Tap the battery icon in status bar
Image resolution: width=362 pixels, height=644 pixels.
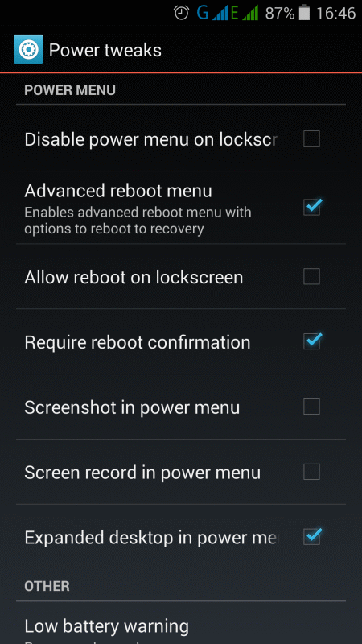click(x=304, y=13)
